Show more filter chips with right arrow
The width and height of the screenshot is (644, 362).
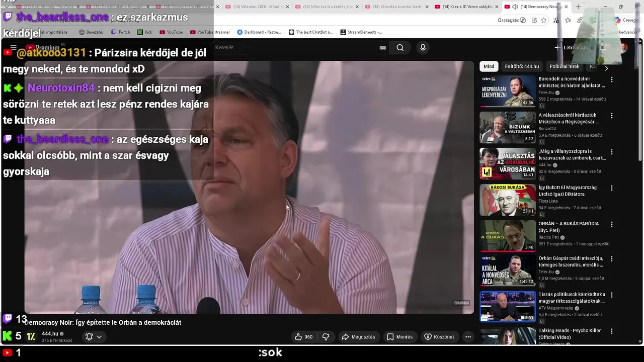point(606,68)
